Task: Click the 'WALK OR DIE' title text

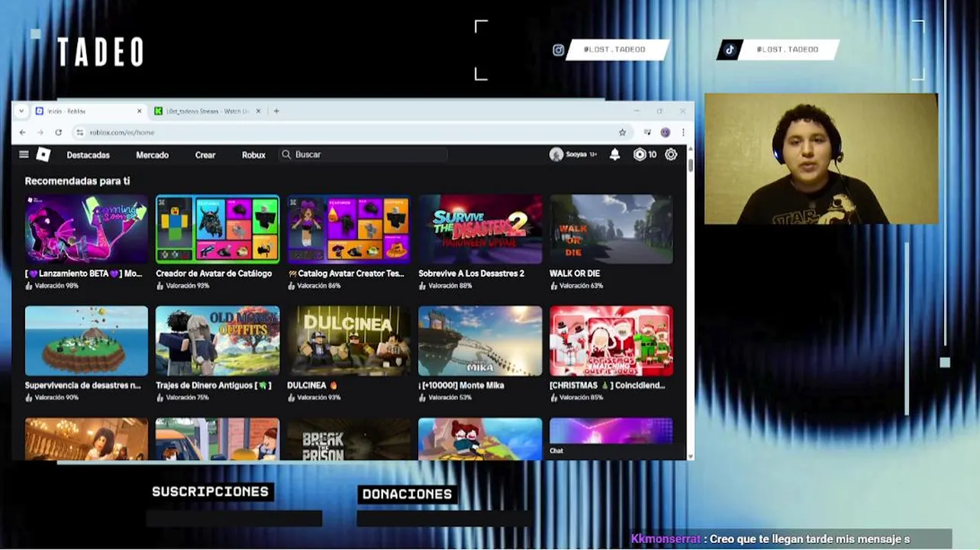Action: 575,273
